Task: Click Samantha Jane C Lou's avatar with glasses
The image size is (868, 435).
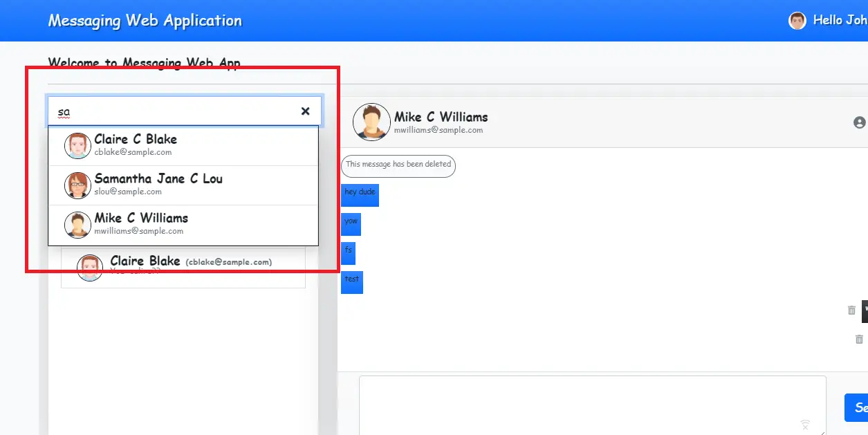Action: [77, 185]
